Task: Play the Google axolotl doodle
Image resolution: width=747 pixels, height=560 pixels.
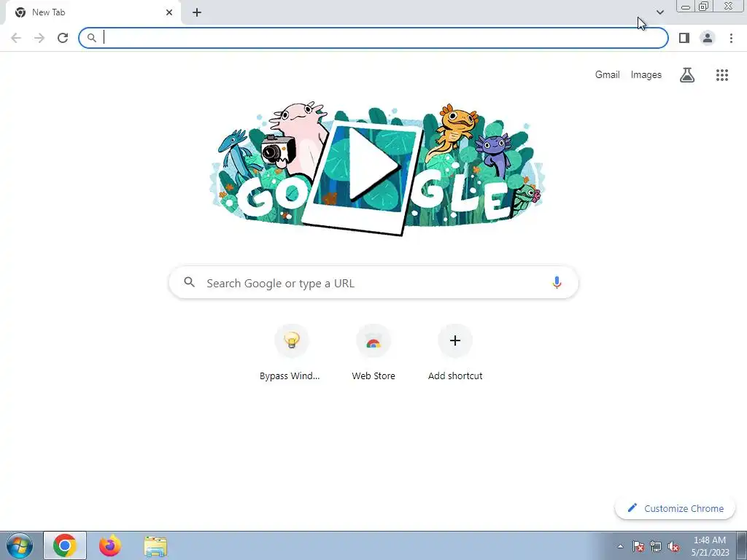Action: pos(373,164)
